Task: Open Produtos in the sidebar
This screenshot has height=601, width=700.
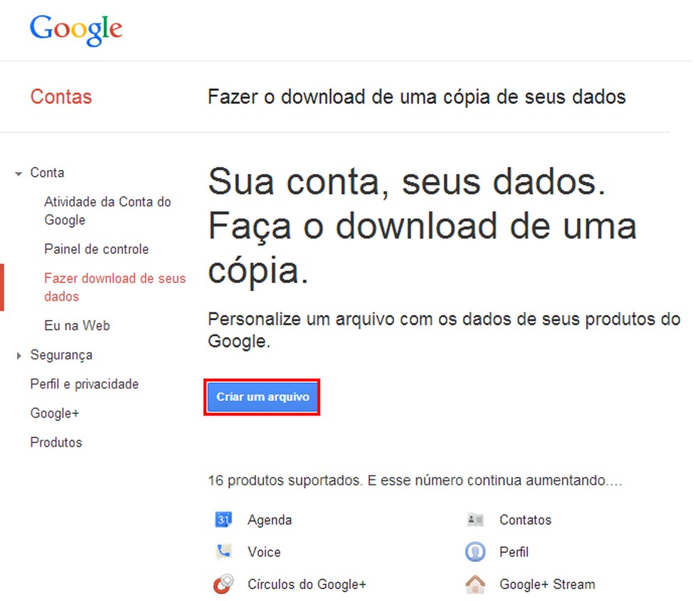Action: click(x=56, y=442)
